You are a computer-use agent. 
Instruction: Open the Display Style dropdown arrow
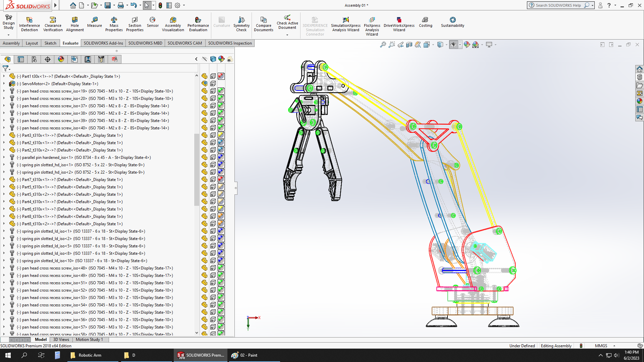tap(446, 45)
